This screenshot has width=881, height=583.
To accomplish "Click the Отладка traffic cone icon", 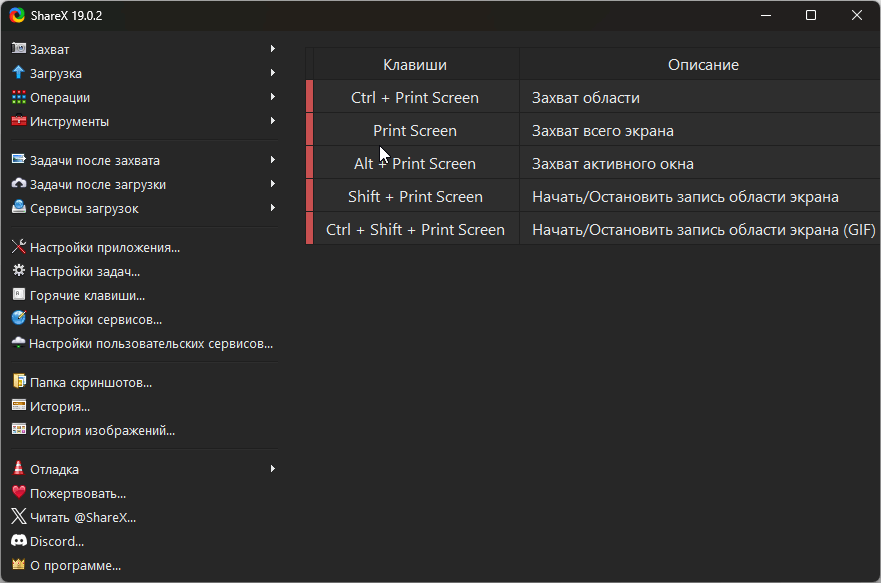I will [18, 469].
